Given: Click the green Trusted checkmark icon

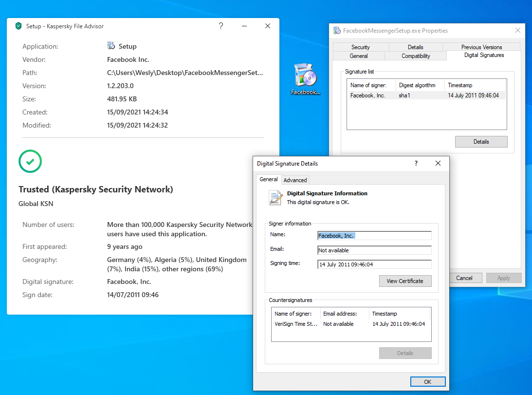Looking at the screenshot, I should 30,161.
